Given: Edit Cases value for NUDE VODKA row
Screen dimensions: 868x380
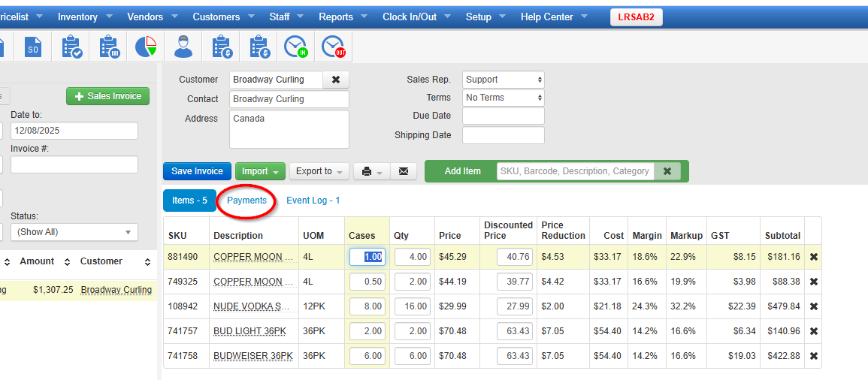Looking at the screenshot, I should (x=367, y=306).
